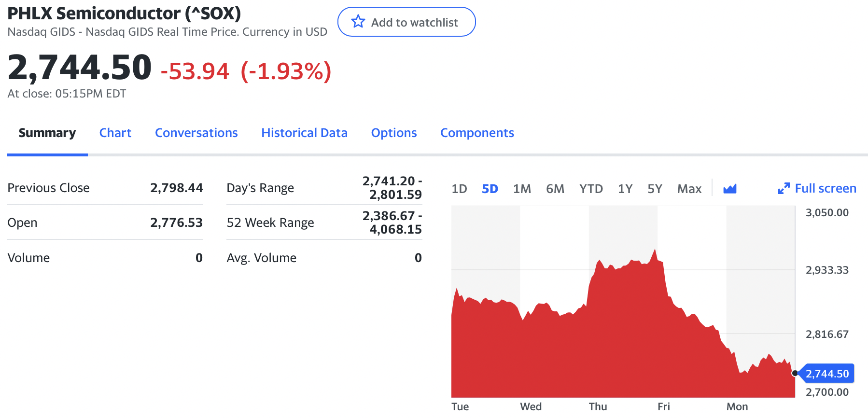This screenshot has width=868, height=418.
Task: Click the Open value 2,776.53
Action: coord(176,223)
